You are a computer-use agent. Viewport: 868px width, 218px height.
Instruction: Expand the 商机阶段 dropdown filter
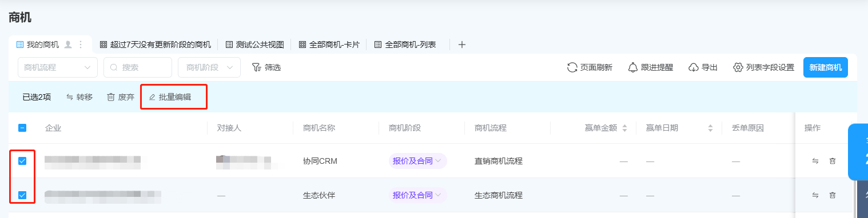click(209, 67)
